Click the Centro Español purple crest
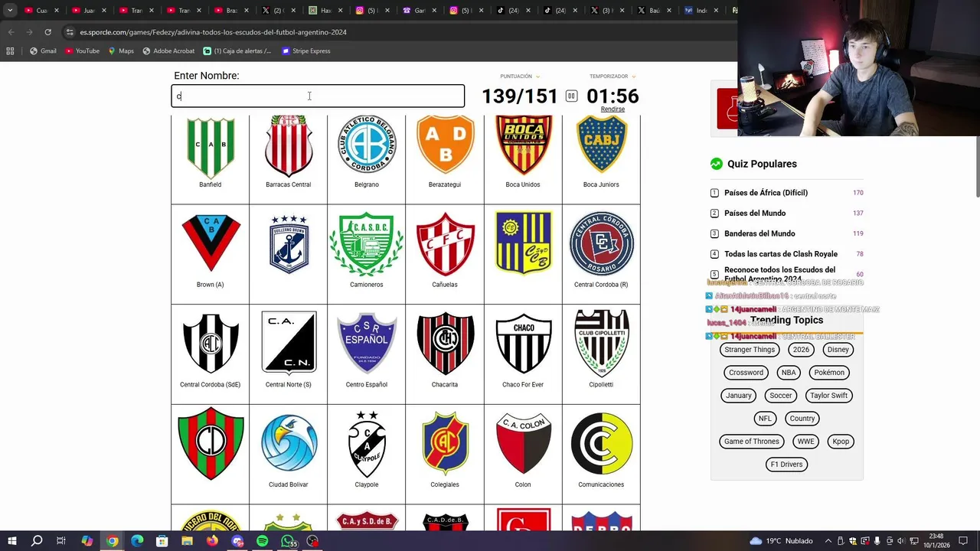980x551 pixels. [x=367, y=342]
